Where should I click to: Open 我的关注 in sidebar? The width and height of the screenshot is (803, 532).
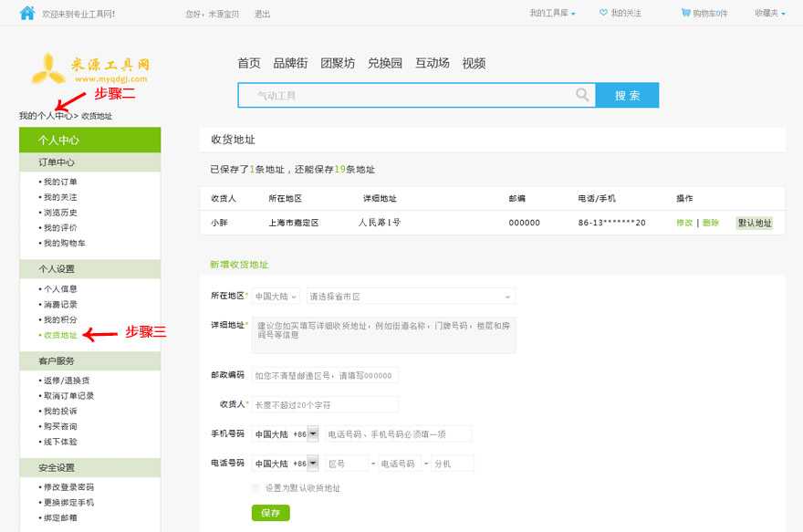point(60,197)
